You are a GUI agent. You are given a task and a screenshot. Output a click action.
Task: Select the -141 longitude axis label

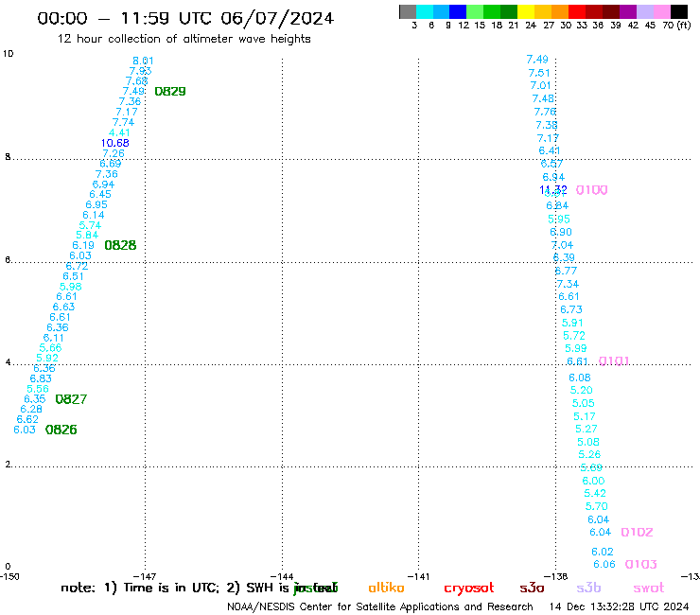coord(418,576)
